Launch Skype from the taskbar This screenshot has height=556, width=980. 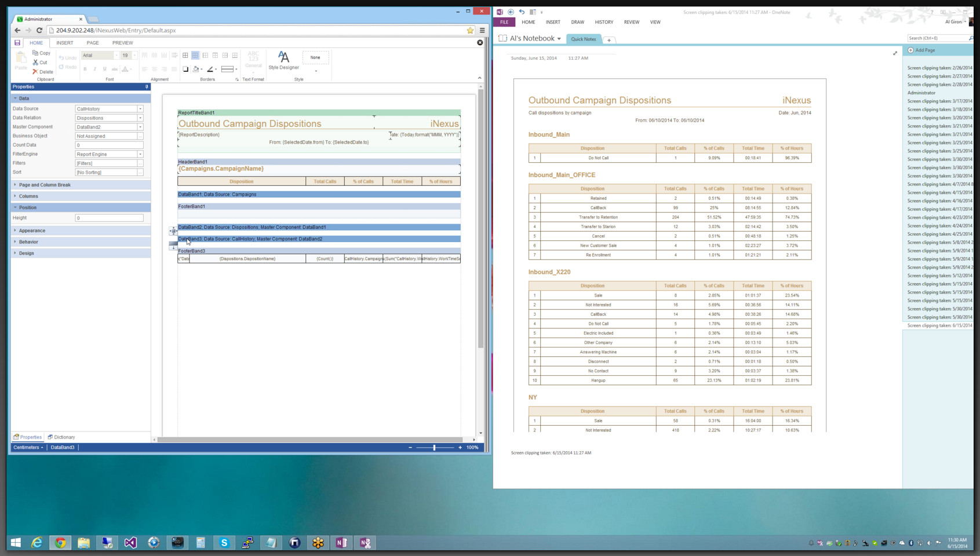click(x=224, y=543)
